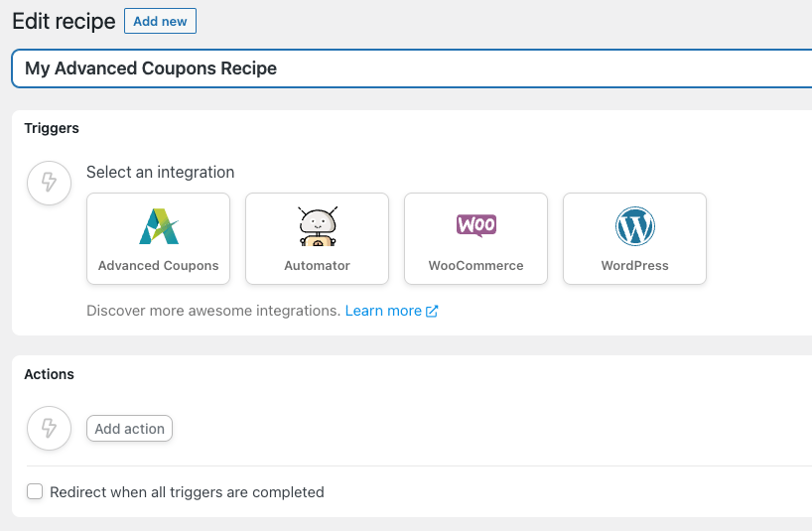Click the Triggers lightning bolt icon
Viewport: 812px width, 531px height.
point(49,183)
